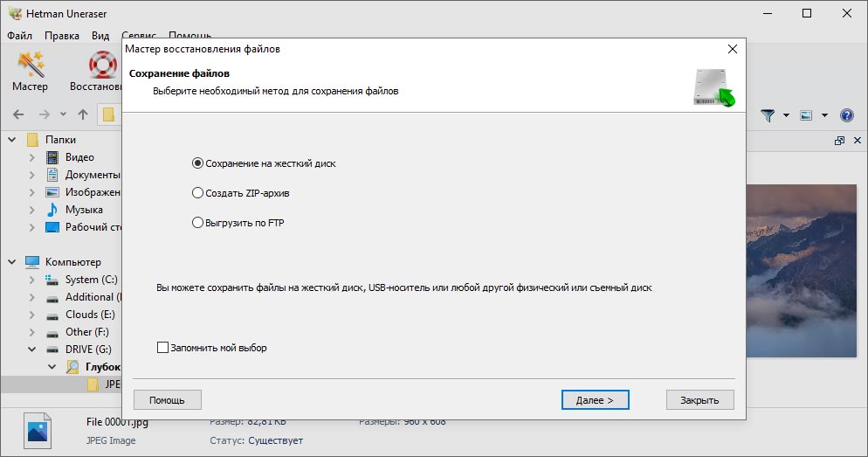Go up one folder level
The image size is (868, 457).
(83, 114)
